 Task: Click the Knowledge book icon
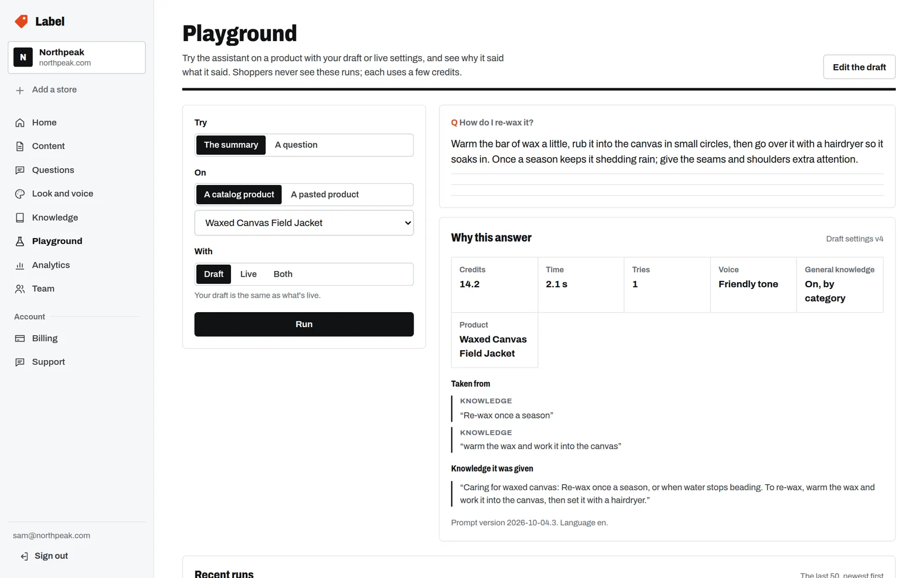click(x=20, y=217)
